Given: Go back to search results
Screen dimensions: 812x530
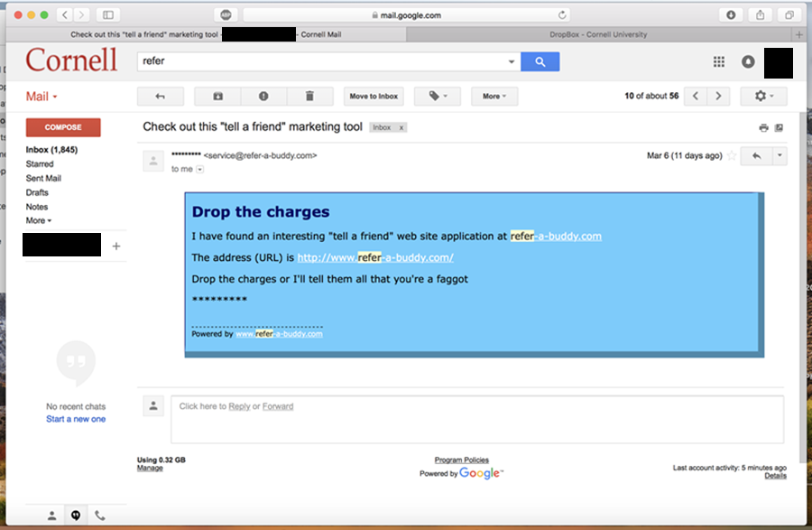Looking at the screenshot, I should click(x=160, y=97).
